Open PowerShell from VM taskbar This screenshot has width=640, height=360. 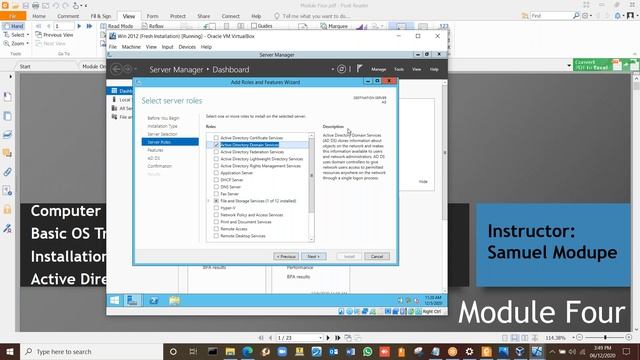coord(153,300)
